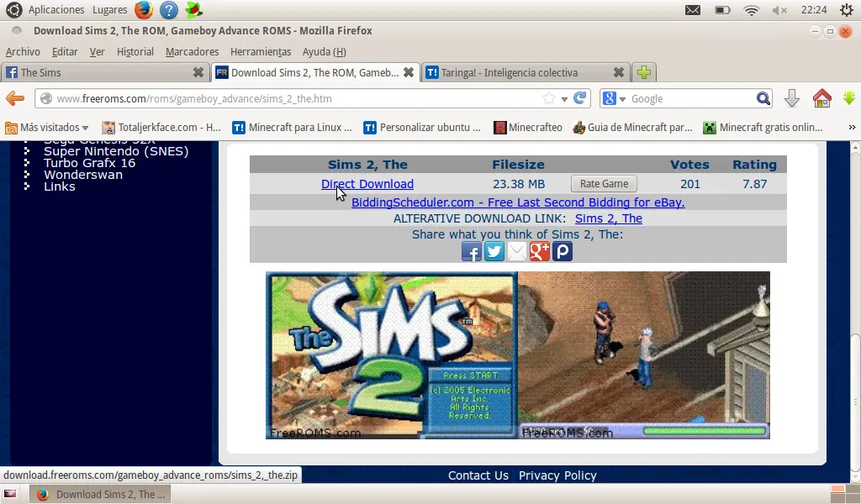
Task: Open new tab with green plus button
Action: 644,72
